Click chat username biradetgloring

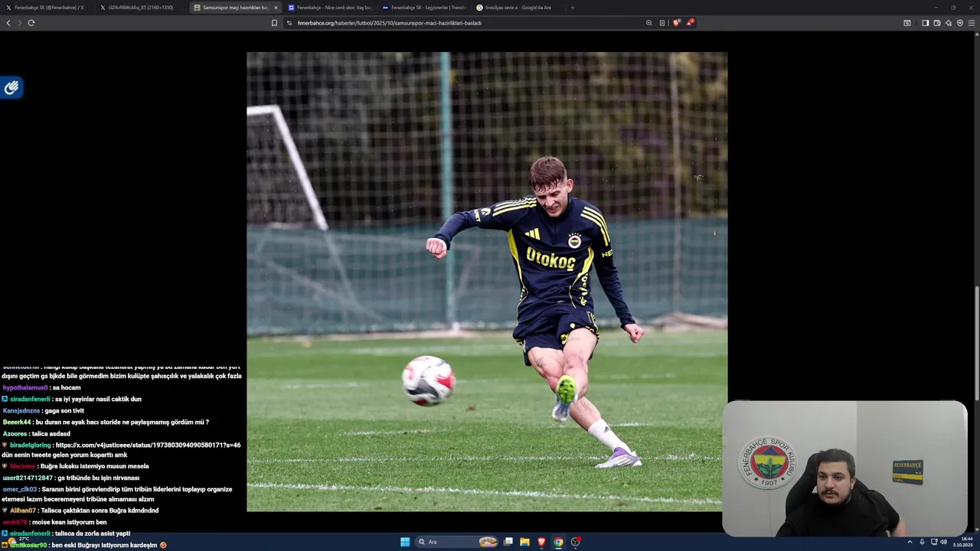point(31,445)
